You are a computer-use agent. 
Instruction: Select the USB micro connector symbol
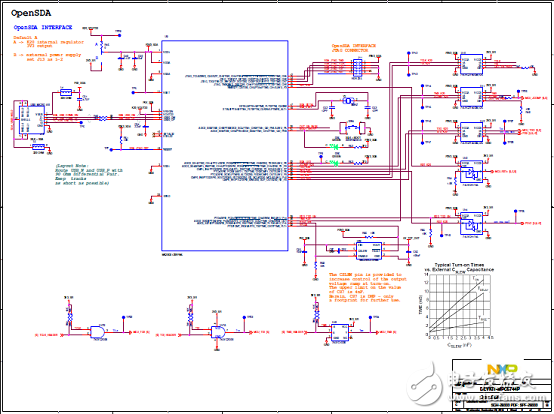point(32,120)
